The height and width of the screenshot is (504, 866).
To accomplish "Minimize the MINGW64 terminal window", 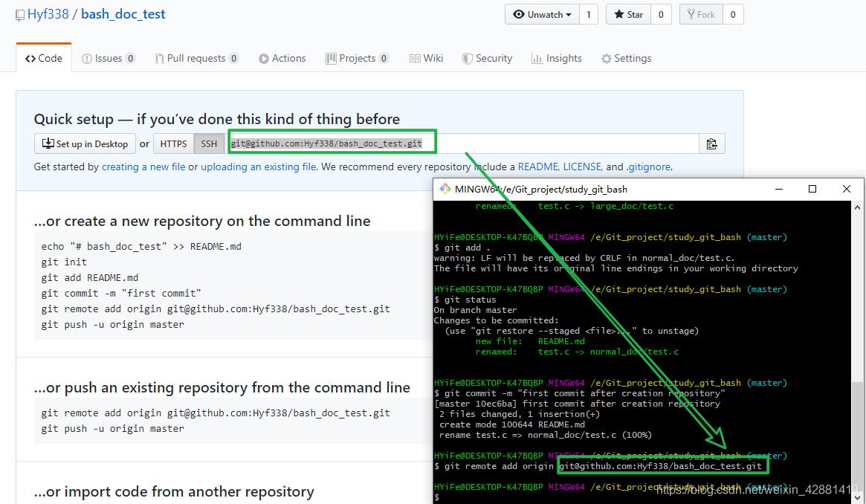I will click(779, 189).
